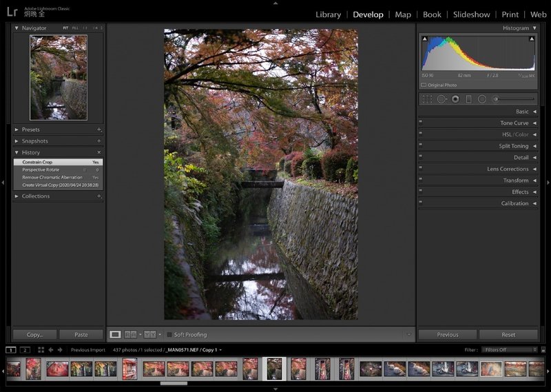Toggle the shadow clipping indicator in histogram

pos(425,39)
